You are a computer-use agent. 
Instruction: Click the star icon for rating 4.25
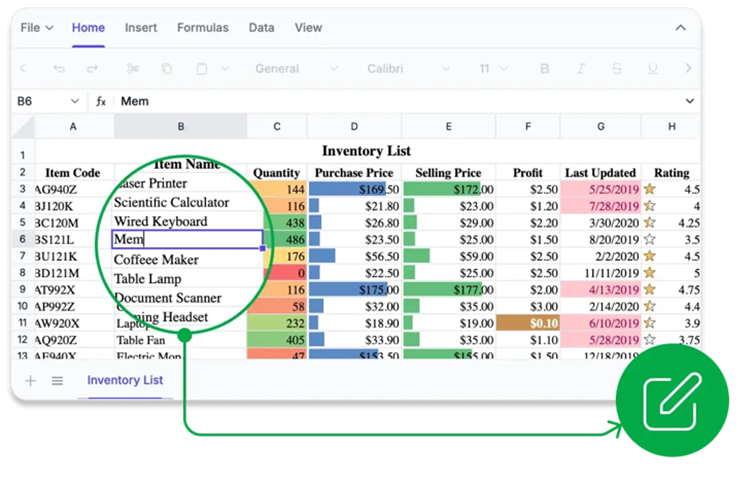(x=650, y=223)
